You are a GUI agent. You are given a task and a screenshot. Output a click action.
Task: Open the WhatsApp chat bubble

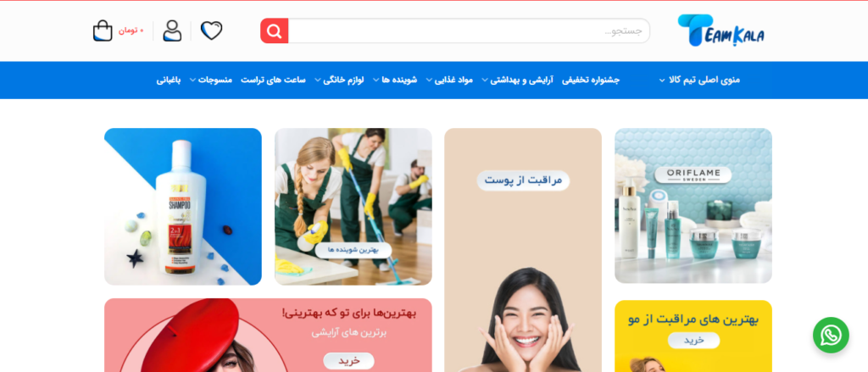(831, 335)
